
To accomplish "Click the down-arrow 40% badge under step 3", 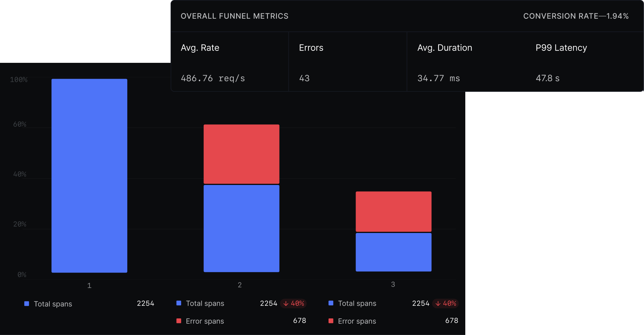I will (x=446, y=304).
